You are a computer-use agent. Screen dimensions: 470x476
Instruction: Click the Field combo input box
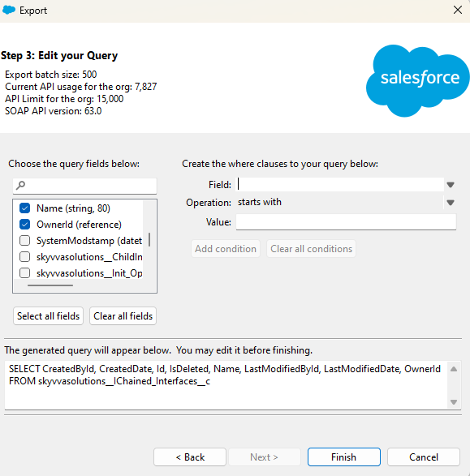[339, 184]
